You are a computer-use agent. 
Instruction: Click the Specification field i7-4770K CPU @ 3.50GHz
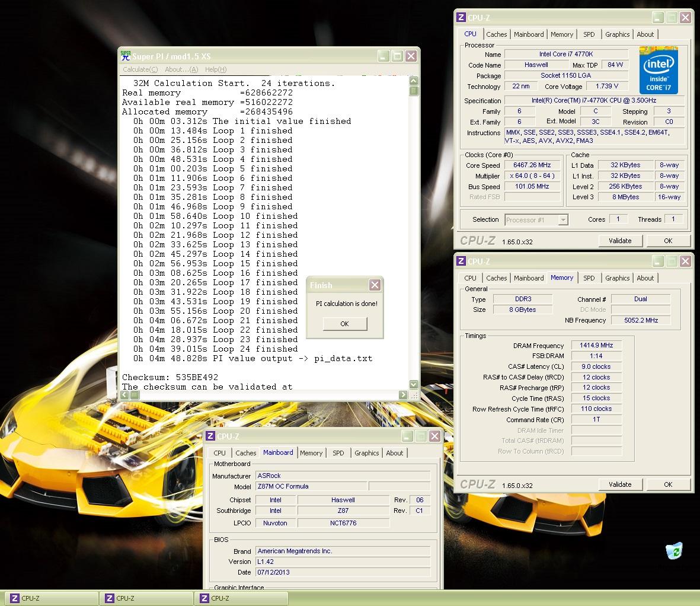594,100
